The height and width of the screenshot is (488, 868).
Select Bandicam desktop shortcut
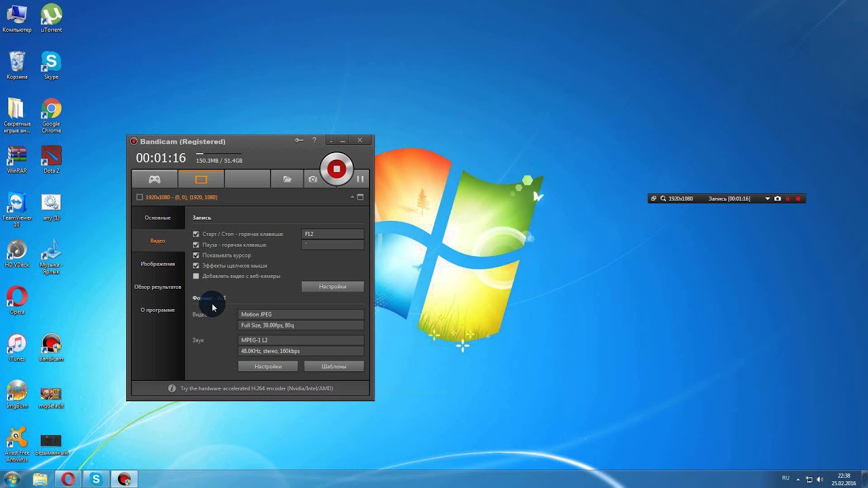51,347
